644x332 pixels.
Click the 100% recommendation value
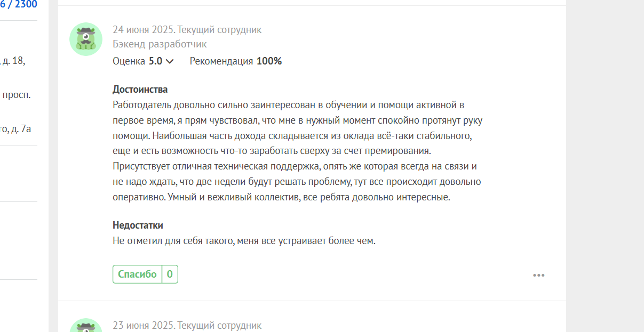(x=269, y=61)
